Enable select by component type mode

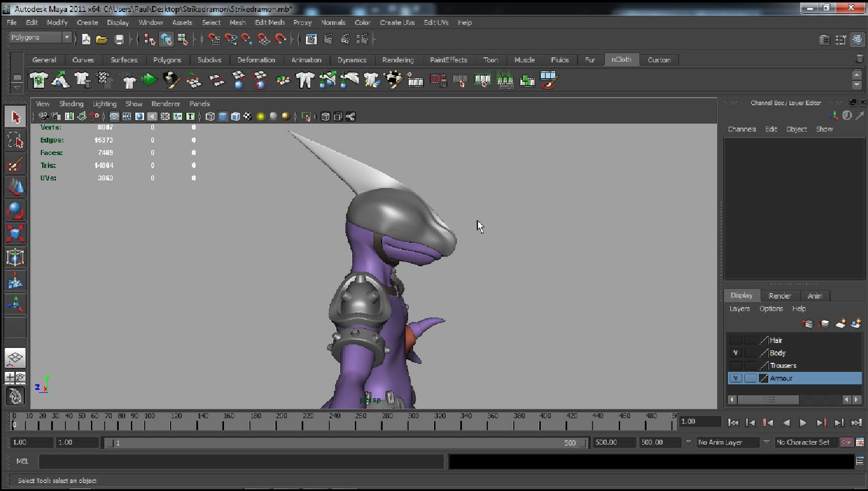pyautogui.click(x=183, y=39)
